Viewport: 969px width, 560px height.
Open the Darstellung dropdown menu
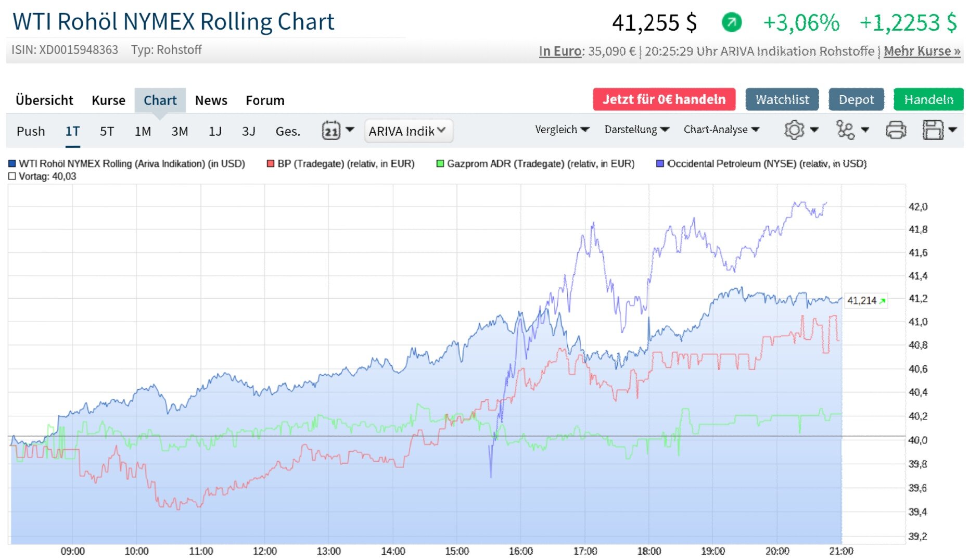(x=636, y=130)
